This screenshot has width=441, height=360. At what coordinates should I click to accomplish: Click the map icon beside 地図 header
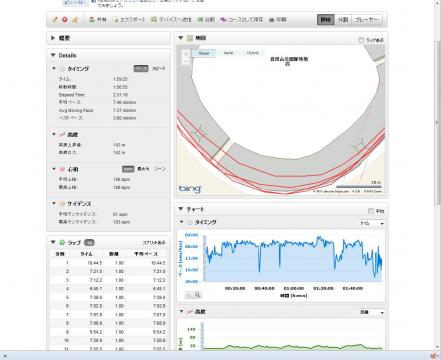point(190,38)
